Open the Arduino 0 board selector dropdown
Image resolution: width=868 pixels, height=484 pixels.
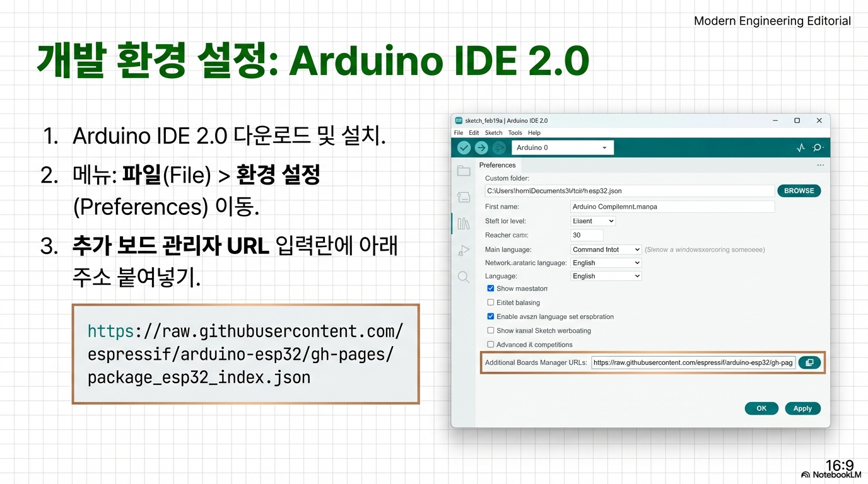pos(562,147)
